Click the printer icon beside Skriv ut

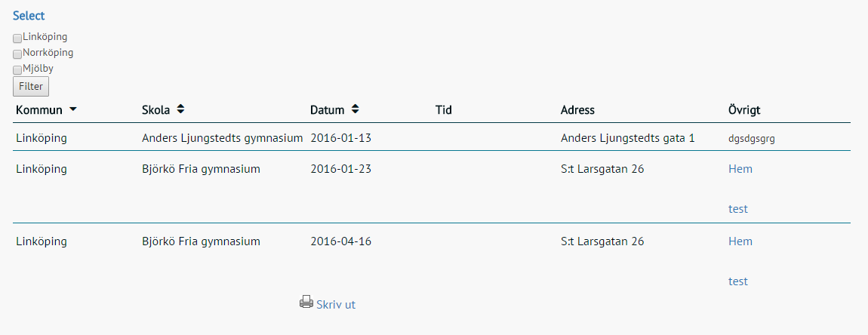[x=306, y=302]
